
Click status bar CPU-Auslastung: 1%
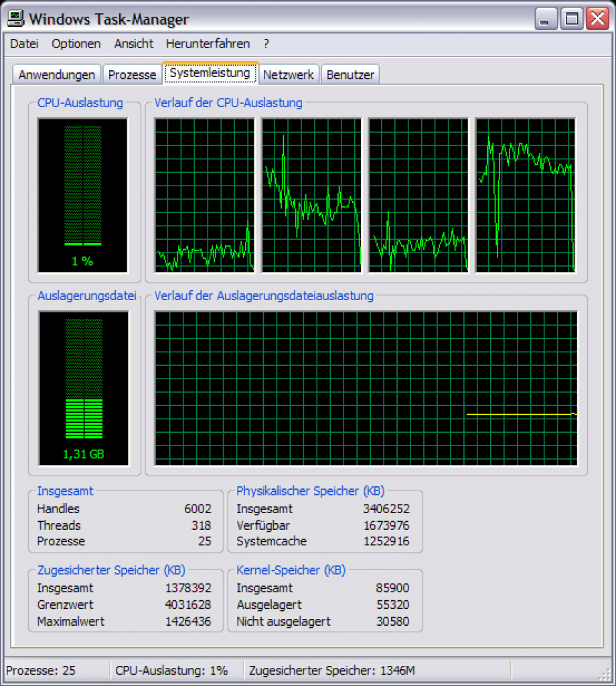pyautogui.click(x=171, y=670)
